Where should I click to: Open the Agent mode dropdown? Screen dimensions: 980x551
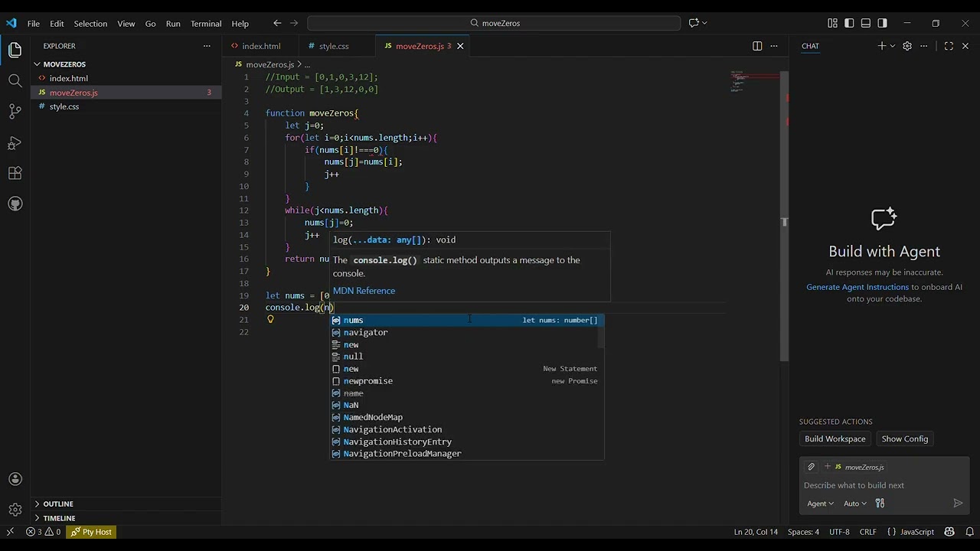tap(820, 504)
